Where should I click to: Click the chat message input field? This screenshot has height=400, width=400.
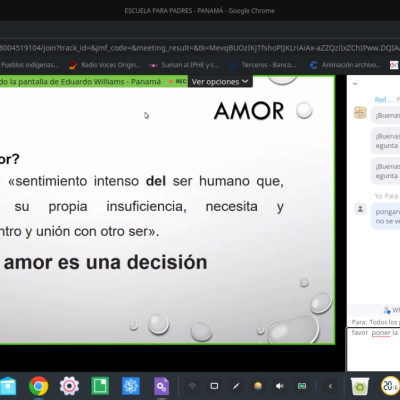point(373,349)
